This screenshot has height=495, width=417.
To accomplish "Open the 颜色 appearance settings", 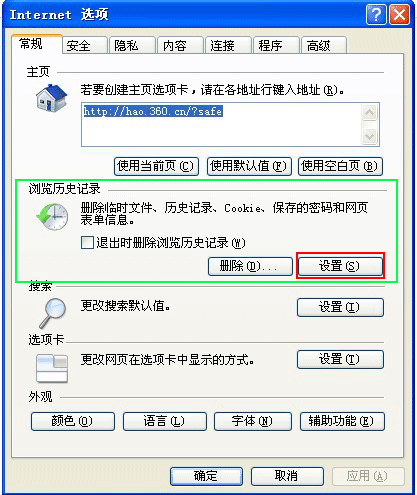I will point(73,421).
